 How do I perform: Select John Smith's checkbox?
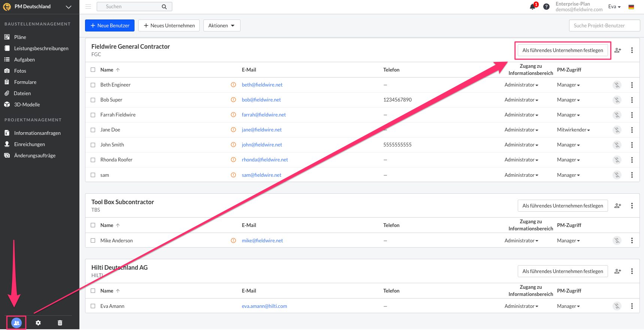pyautogui.click(x=93, y=145)
